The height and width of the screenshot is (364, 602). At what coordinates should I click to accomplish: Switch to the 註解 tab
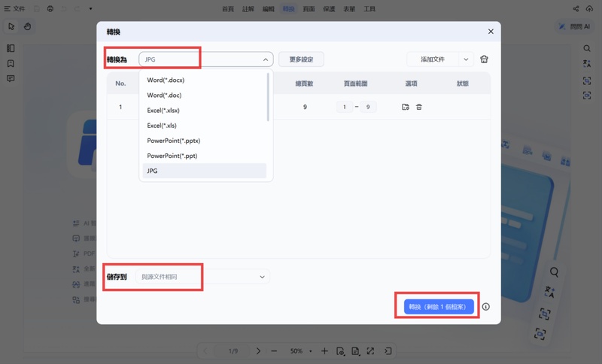pos(248,9)
